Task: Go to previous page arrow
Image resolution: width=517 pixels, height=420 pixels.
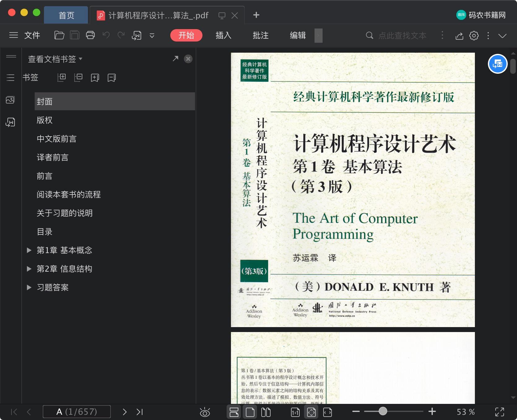Action: pyautogui.click(x=29, y=412)
